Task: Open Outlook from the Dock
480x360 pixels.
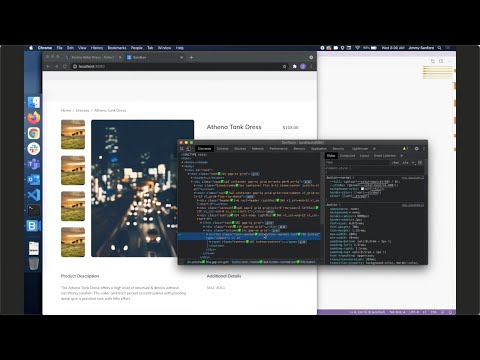Action: (x=34, y=179)
